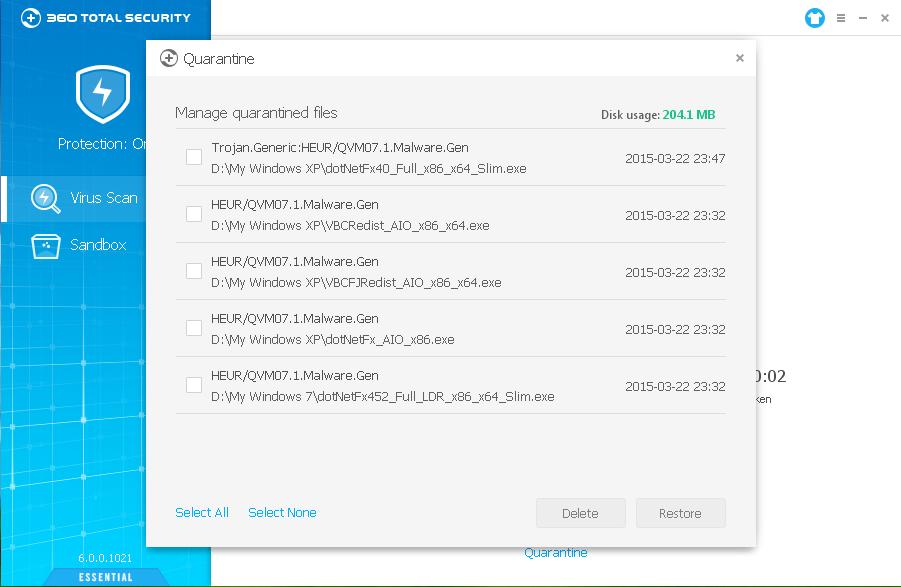Open the Virus Scan section
Screen dimensions: 901x587
(x=75, y=198)
